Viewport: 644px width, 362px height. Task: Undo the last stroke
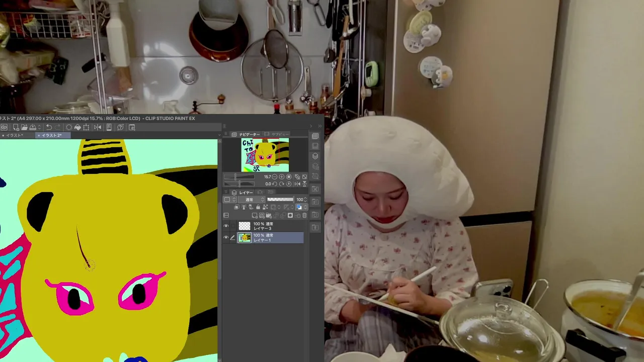[x=49, y=127]
